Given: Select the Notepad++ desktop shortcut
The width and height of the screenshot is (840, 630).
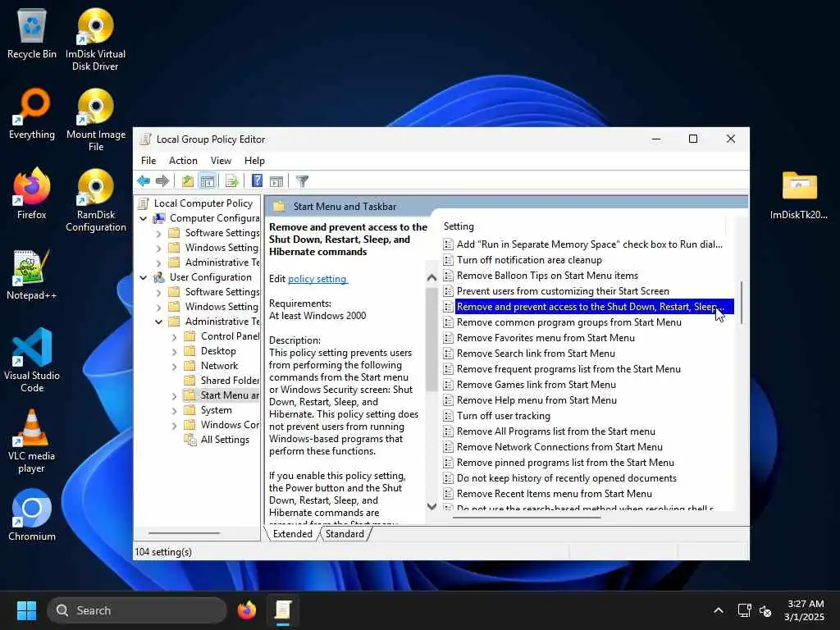Looking at the screenshot, I should tap(32, 275).
